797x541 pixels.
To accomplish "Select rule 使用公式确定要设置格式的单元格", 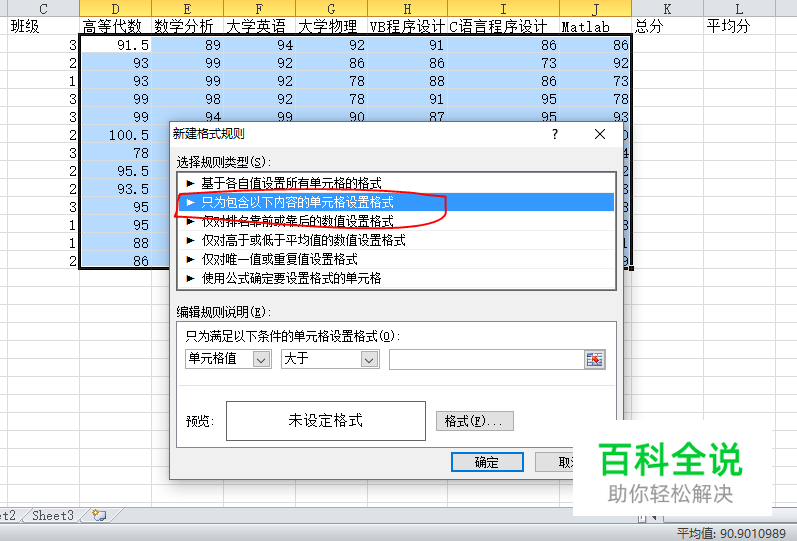I will (x=396, y=278).
